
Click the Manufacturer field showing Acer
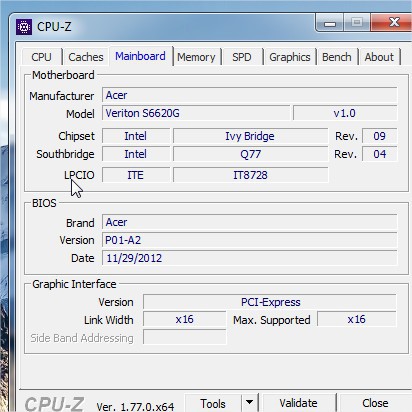coord(249,95)
